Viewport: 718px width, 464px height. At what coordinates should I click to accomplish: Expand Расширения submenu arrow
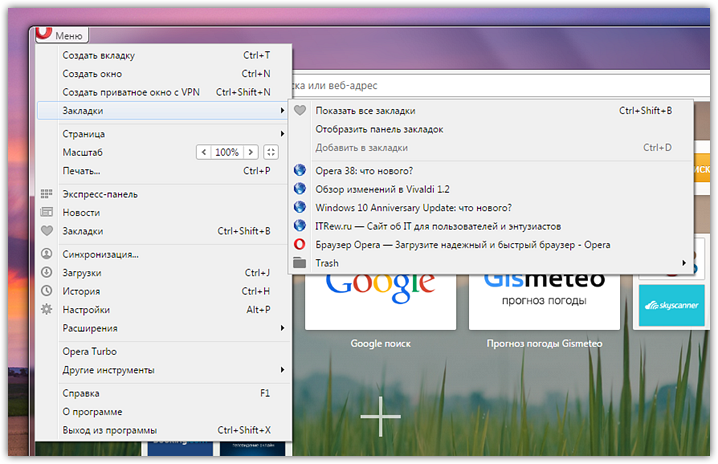[x=282, y=328]
